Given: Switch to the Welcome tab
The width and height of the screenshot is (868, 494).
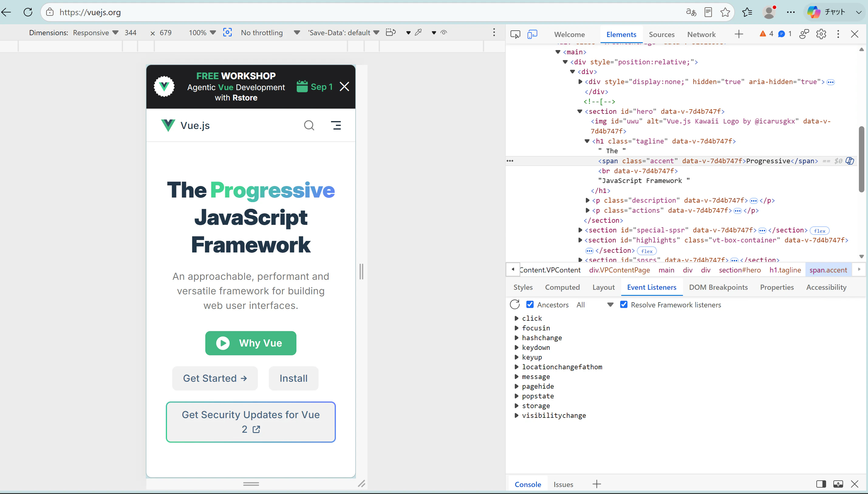Looking at the screenshot, I should coord(569,34).
